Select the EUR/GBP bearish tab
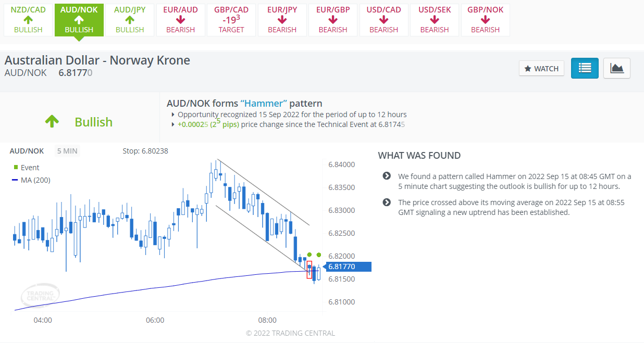644x343 pixels. pyautogui.click(x=333, y=20)
